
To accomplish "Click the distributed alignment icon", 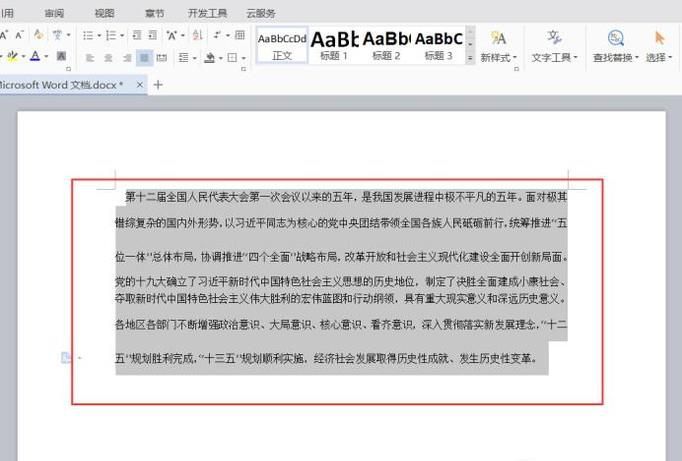I will (162, 57).
